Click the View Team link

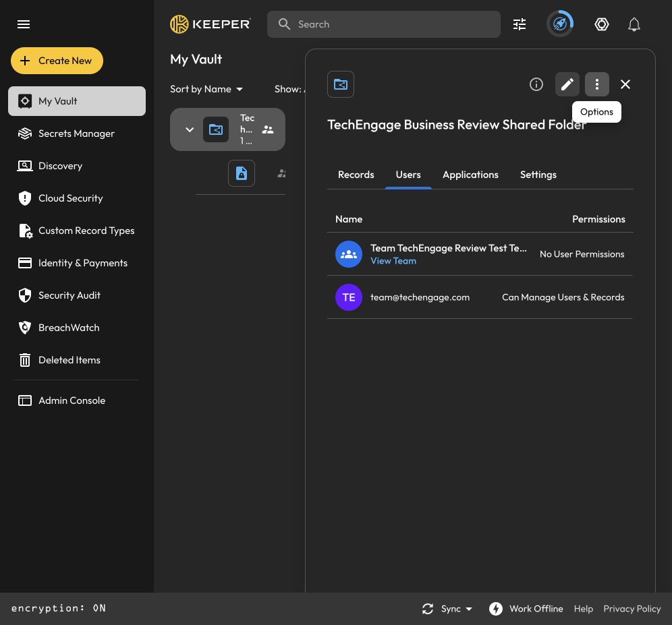tap(393, 261)
